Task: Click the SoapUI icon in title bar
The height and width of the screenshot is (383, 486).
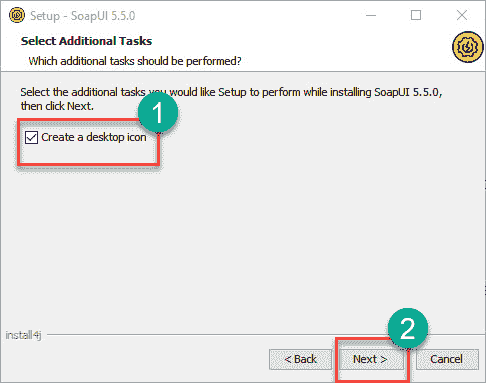Action: tap(17, 15)
